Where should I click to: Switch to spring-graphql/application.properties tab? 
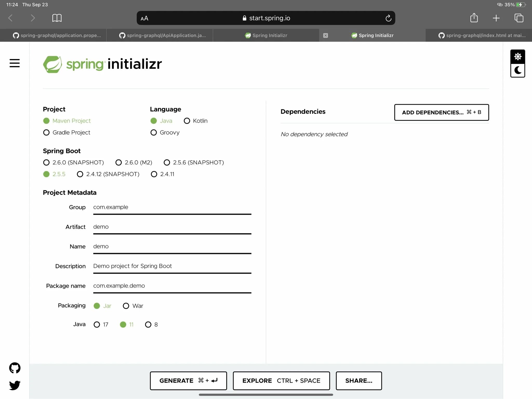pyautogui.click(x=53, y=35)
